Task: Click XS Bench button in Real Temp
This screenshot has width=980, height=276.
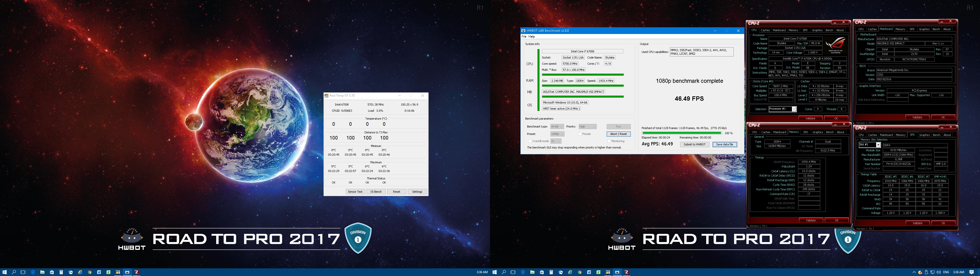Action: 376,192
